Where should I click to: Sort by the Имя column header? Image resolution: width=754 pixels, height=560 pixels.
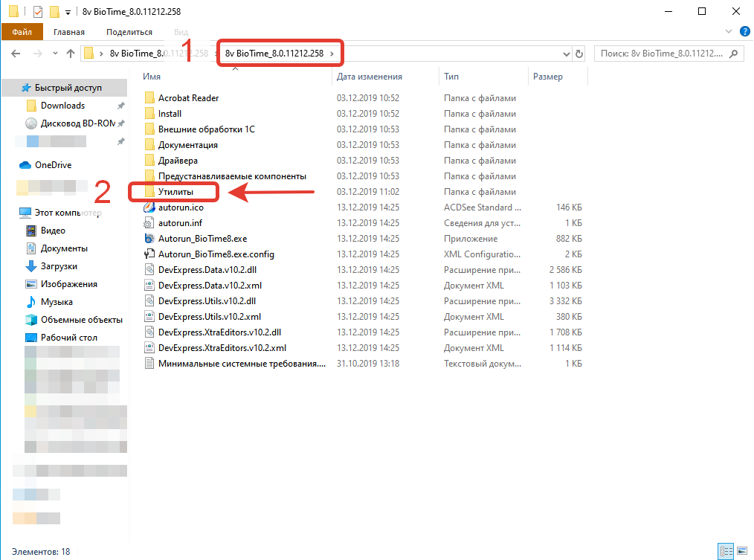tap(152, 77)
